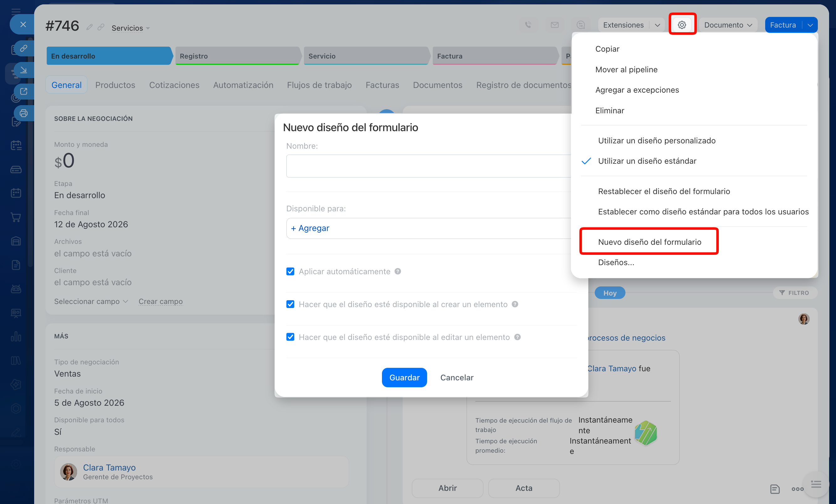Toggle the Aplicar automáticamente checkbox
This screenshot has height=504, width=836.
coord(290,271)
